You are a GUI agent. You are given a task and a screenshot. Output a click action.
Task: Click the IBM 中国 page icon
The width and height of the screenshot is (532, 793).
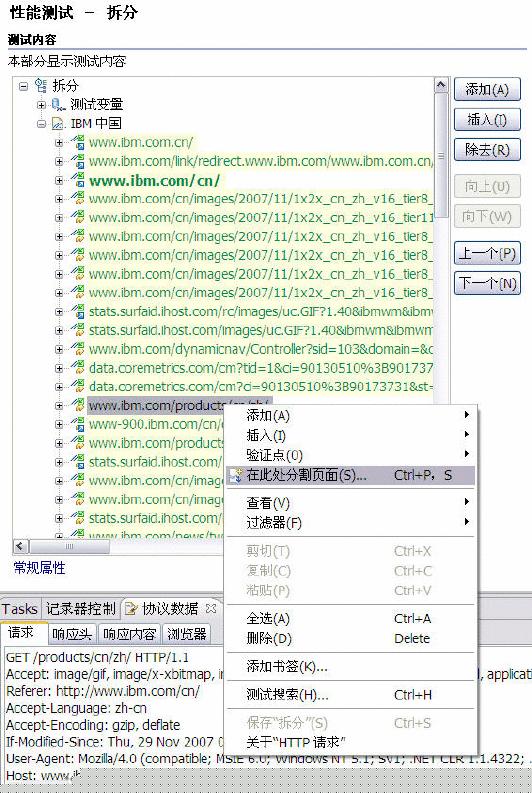coord(58,123)
